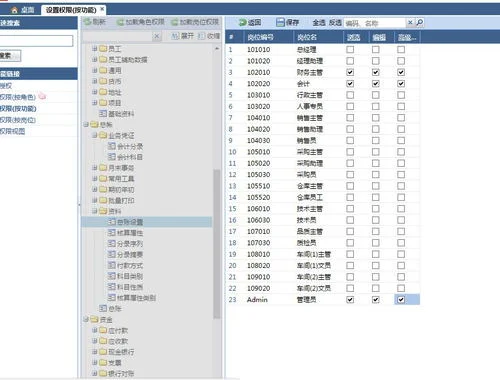500x380 pixels.
Task: Click the 保存 save disk icon
Action: tap(280, 22)
